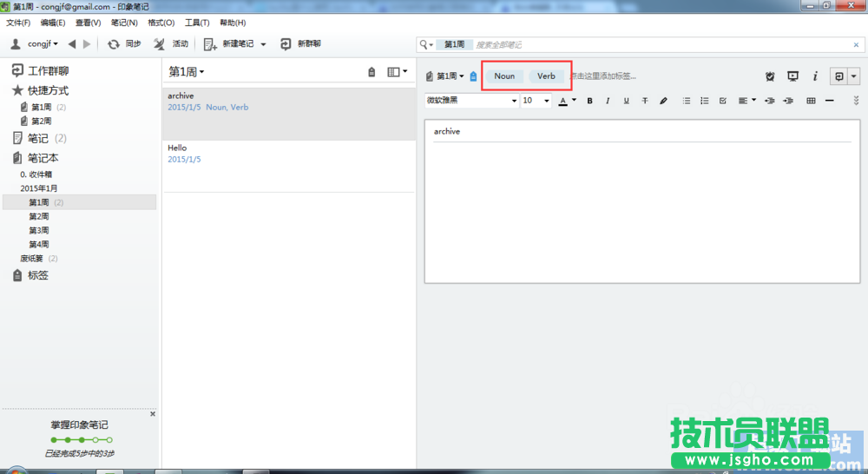Start presentation mode from the screen icon
The image size is (868, 474).
pos(792,76)
